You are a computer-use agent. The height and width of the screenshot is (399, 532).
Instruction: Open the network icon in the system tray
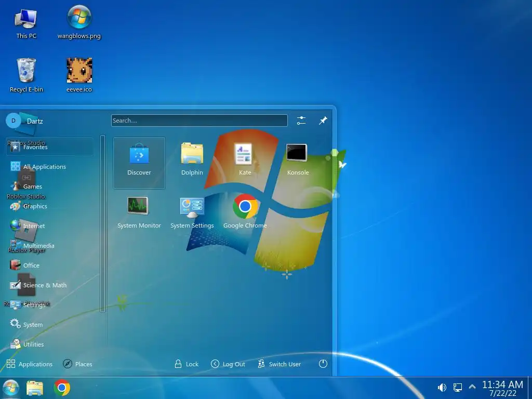457,388
